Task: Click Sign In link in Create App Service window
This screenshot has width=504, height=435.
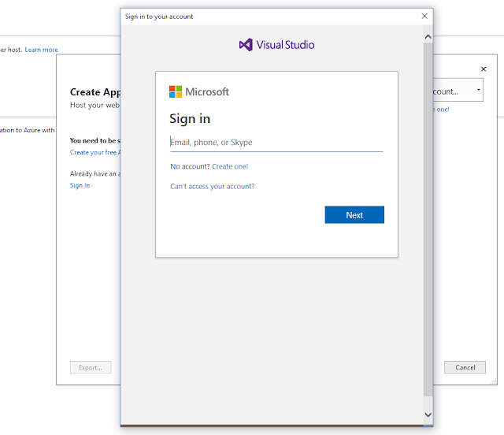Action: click(x=80, y=185)
